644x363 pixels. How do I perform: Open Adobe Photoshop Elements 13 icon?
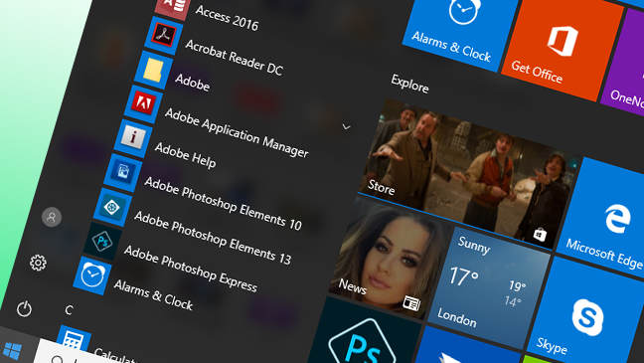112,207
